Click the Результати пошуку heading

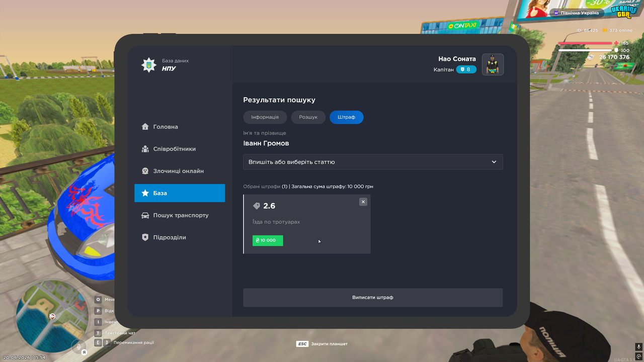pos(279,100)
